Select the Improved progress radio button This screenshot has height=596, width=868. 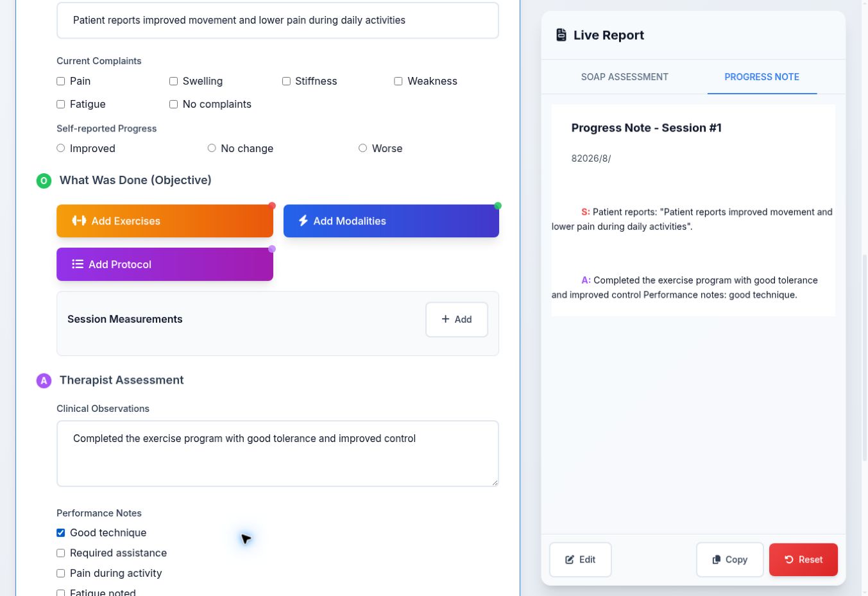tap(61, 148)
